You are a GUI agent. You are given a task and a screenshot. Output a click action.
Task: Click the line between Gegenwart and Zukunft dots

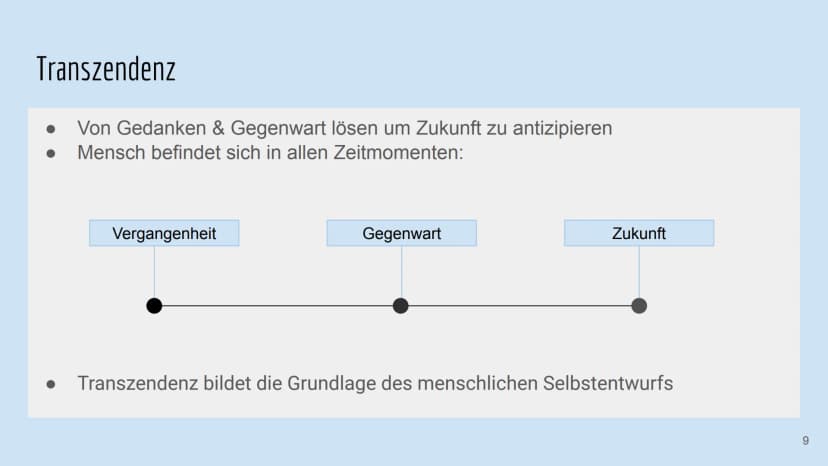[x=520, y=306]
